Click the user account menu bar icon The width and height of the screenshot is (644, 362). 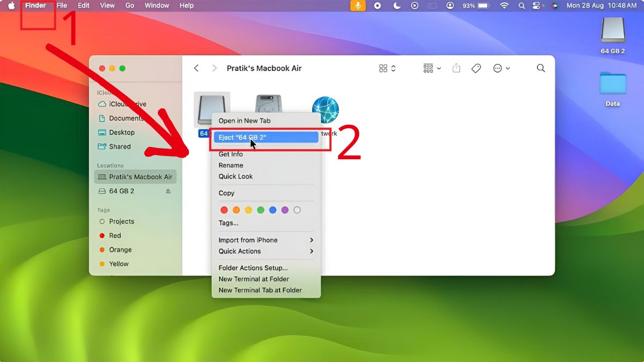(x=450, y=5)
